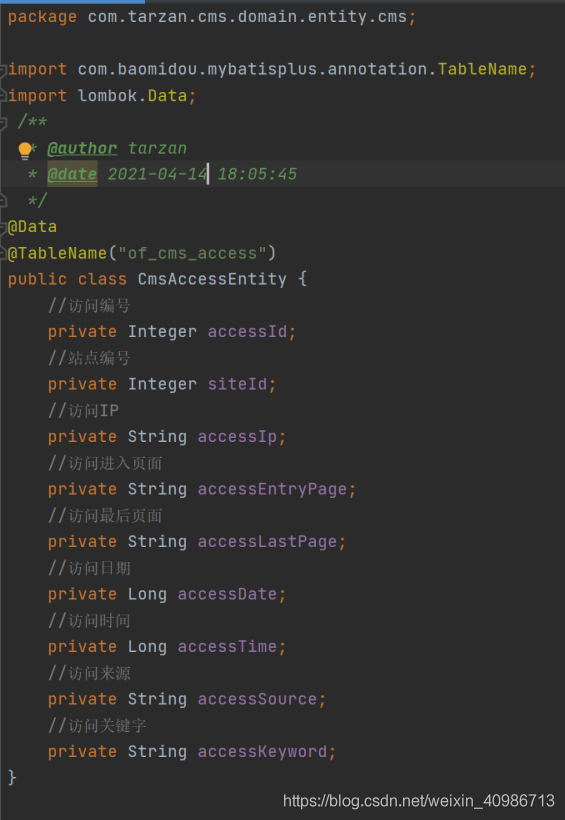This screenshot has width=565, height=820.
Task: Click the package declaration line
Action: point(212,17)
